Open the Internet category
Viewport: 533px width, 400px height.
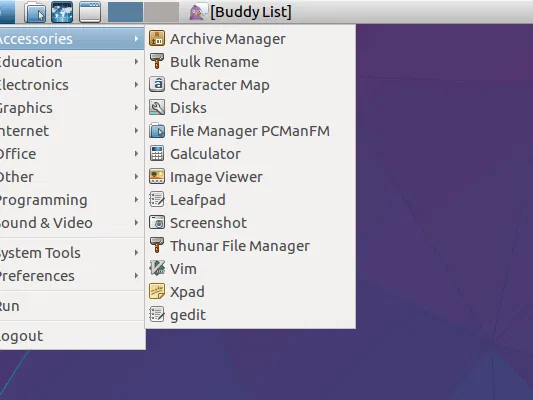tap(72, 131)
